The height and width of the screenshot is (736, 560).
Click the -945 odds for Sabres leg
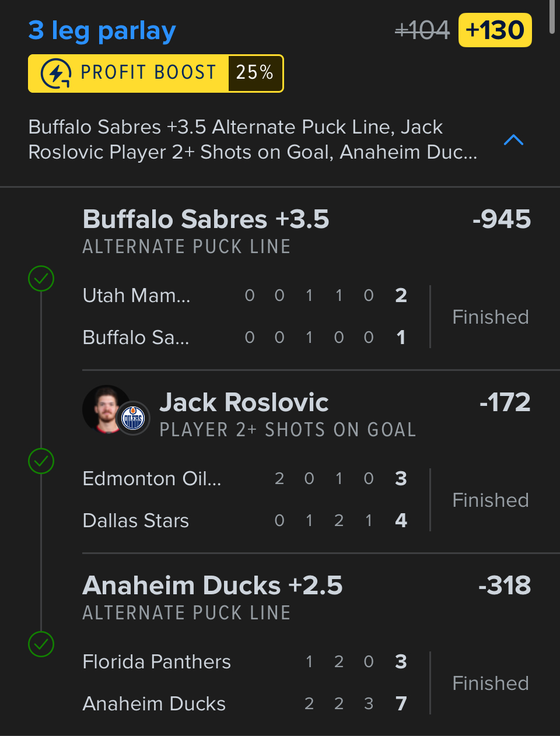pos(502,220)
